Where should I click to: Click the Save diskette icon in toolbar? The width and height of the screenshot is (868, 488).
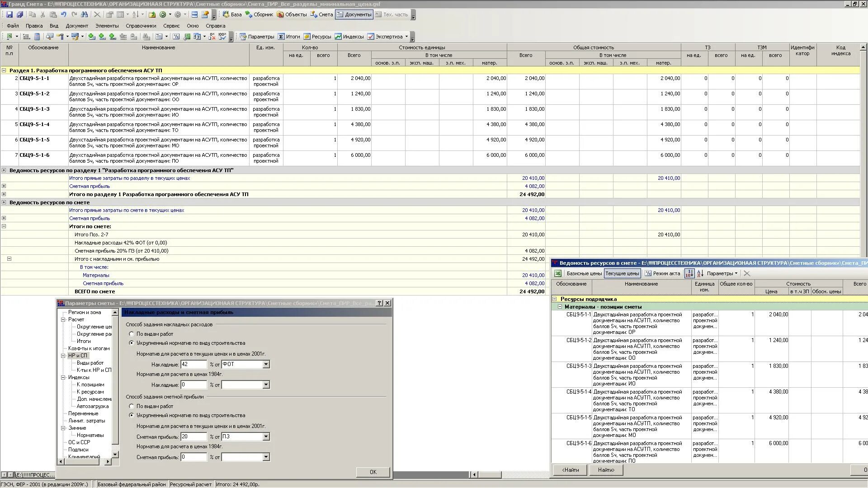(x=9, y=14)
